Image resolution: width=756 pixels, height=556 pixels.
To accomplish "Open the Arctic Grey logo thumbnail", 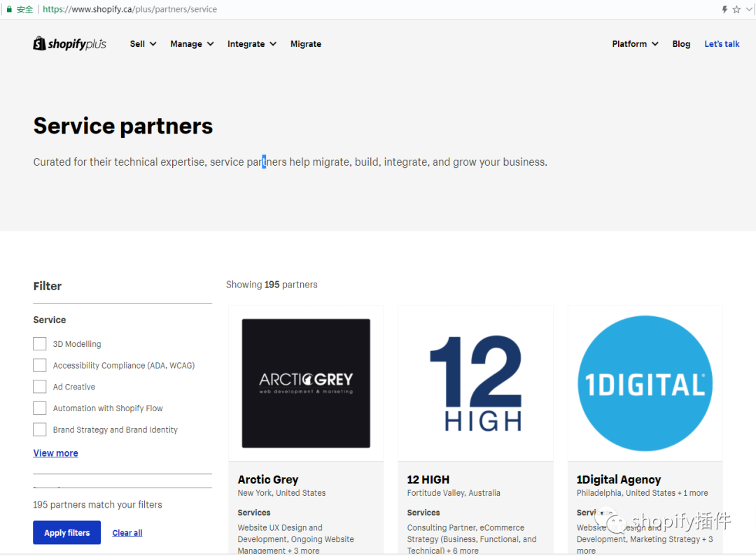I will click(306, 383).
